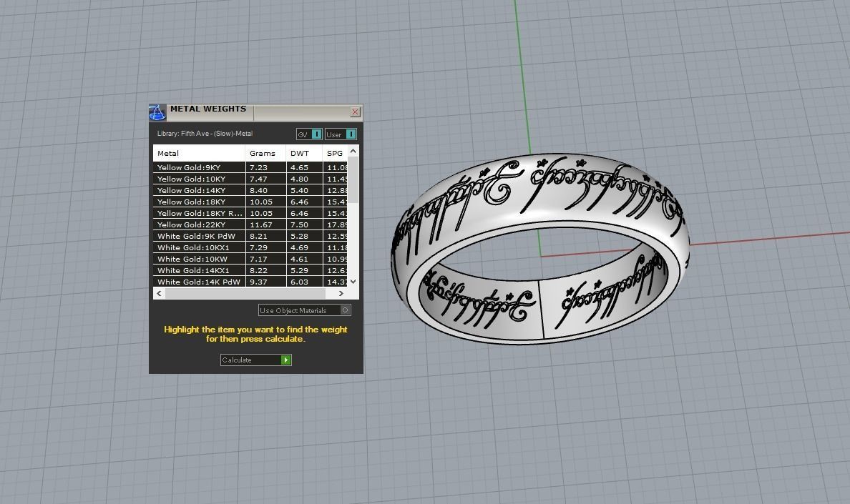
Task: Click scroll down arrow in metal list
Action: click(353, 282)
